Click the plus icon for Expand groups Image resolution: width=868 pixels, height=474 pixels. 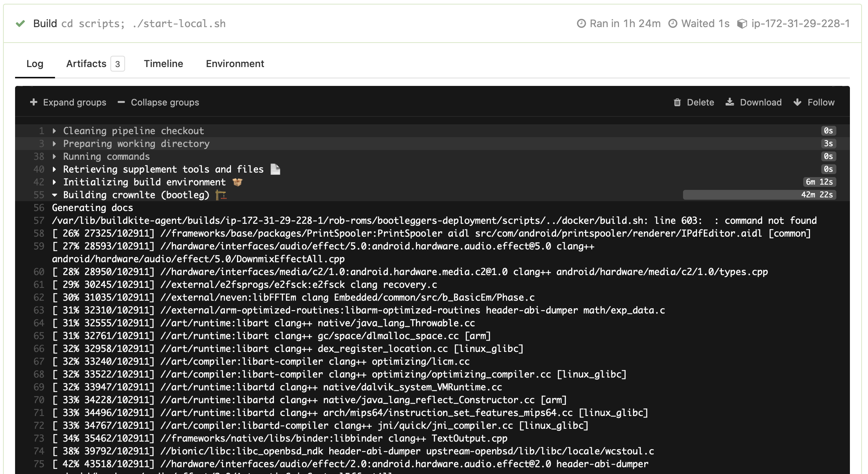click(34, 102)
